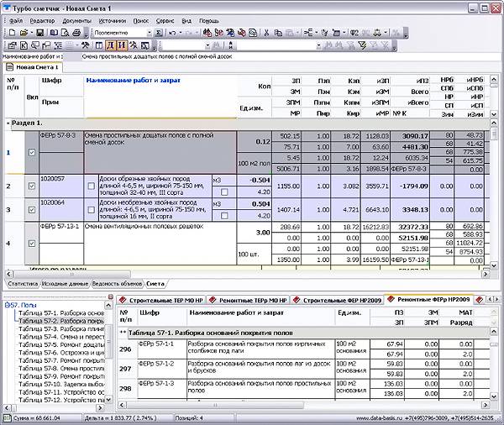This screenshot has height=425, width=504.
Task: Click the Sum (Σ) toolbar icon
Action: [159, 32]
